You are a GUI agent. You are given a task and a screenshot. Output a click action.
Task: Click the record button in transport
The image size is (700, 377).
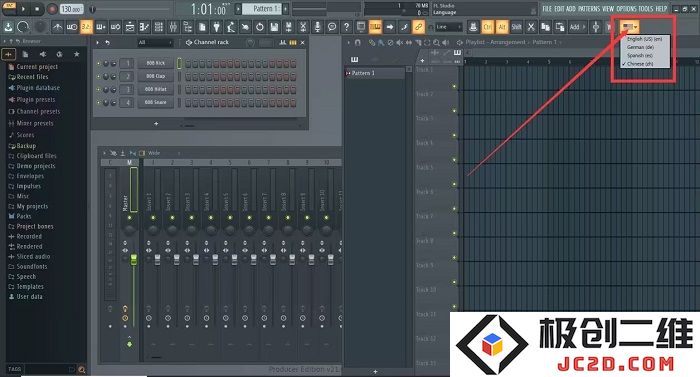(52, 9)
